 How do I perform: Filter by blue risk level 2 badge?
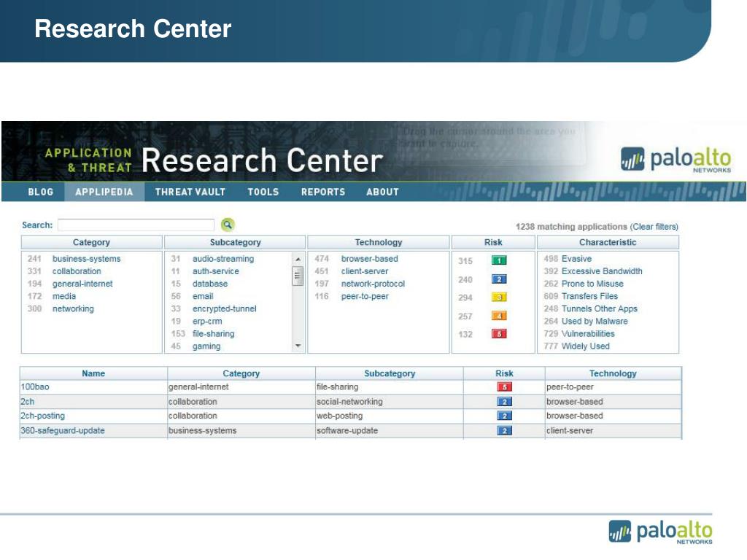point(499,279)
